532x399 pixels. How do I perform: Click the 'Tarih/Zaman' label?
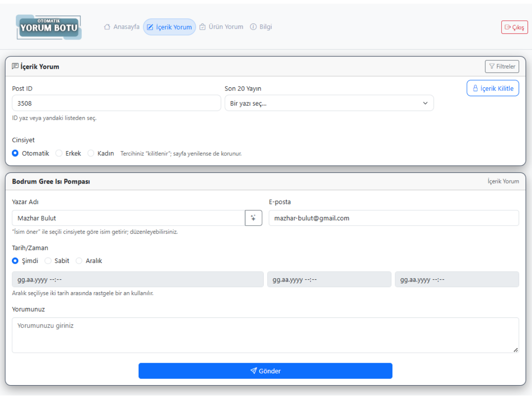pyautogui.click(x=30, y=248)
